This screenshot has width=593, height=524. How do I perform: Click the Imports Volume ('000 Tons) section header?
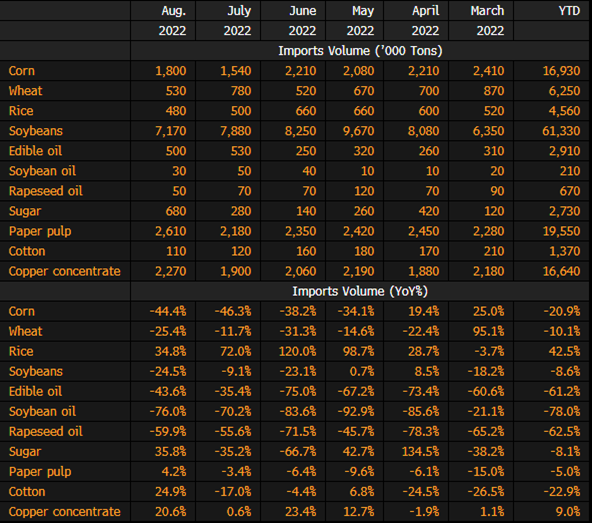coord(360,51)
